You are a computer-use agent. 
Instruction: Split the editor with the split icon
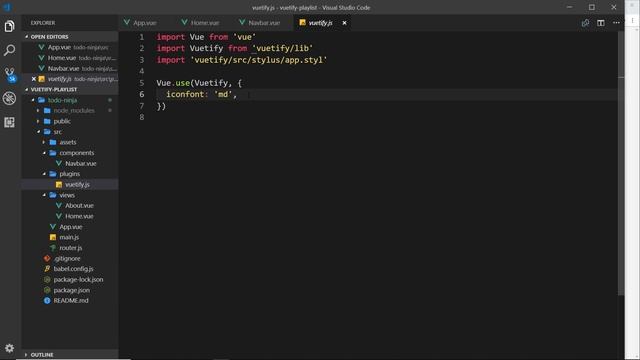point(601,23)
